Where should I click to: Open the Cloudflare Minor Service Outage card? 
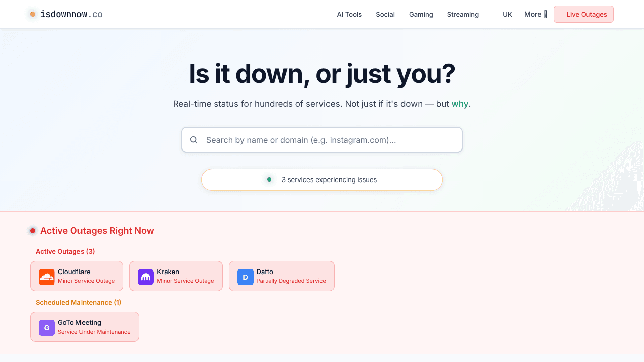click(x=76, y=276)
